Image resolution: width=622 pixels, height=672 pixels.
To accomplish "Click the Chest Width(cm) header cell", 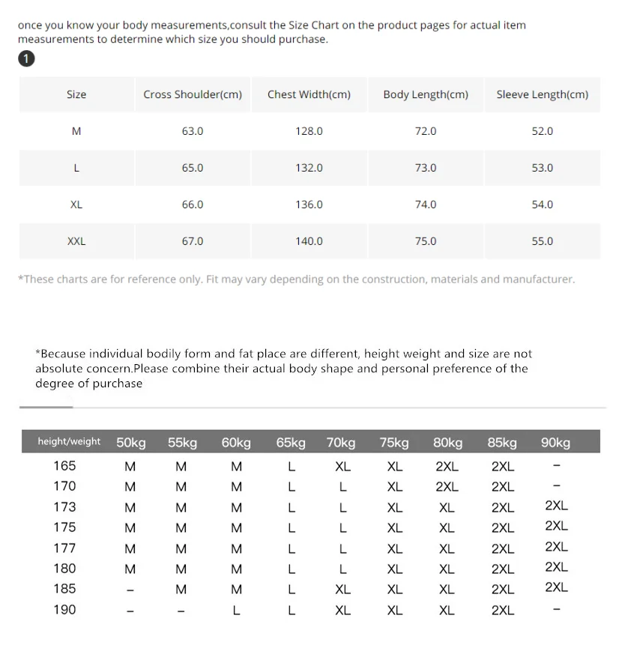I will pos(309,94).
